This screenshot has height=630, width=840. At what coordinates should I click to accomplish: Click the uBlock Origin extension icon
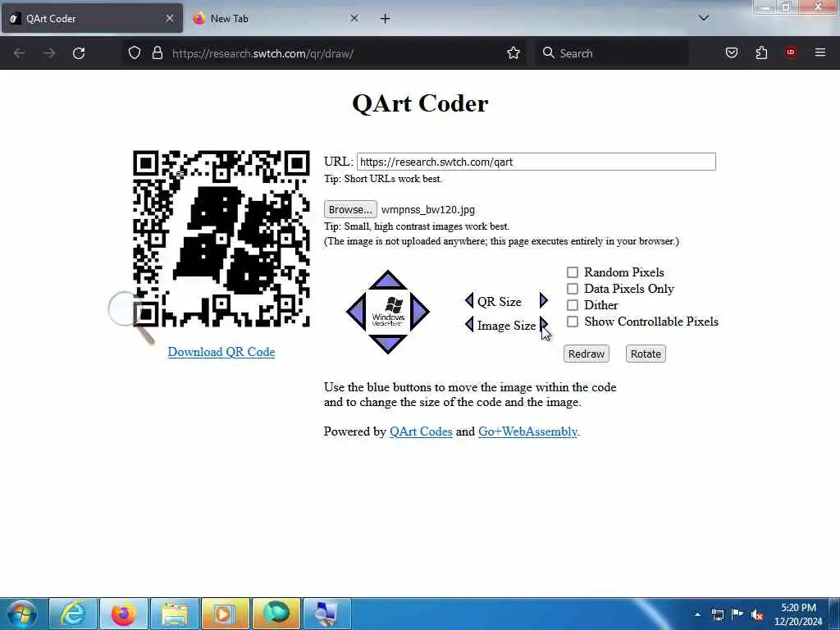point(791,52)
